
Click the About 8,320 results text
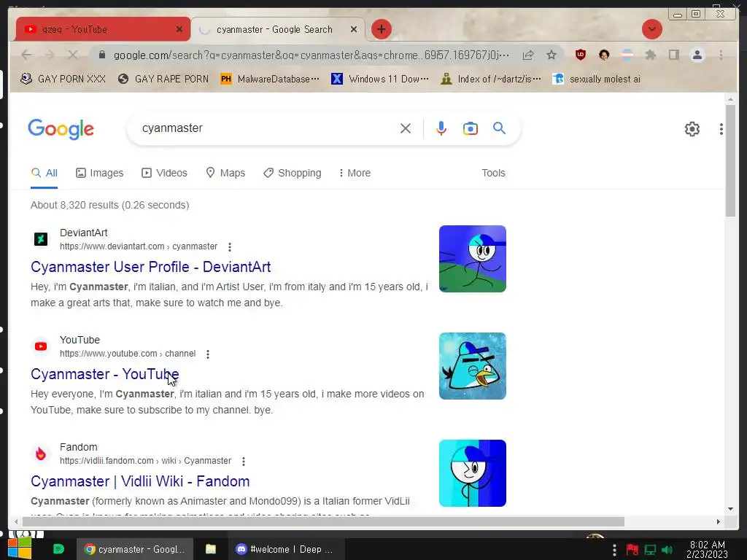point(109,205)
